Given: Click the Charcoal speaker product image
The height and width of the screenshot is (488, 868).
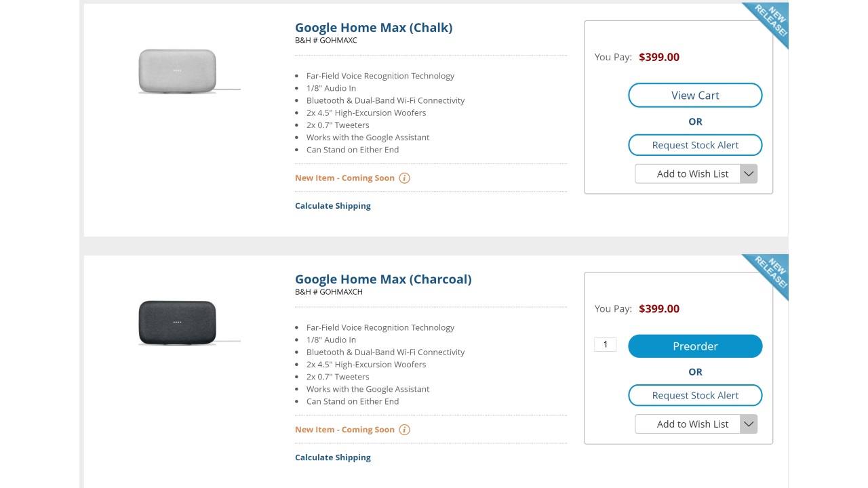Looking at the screenshot, I should click(x=178, y=323).
